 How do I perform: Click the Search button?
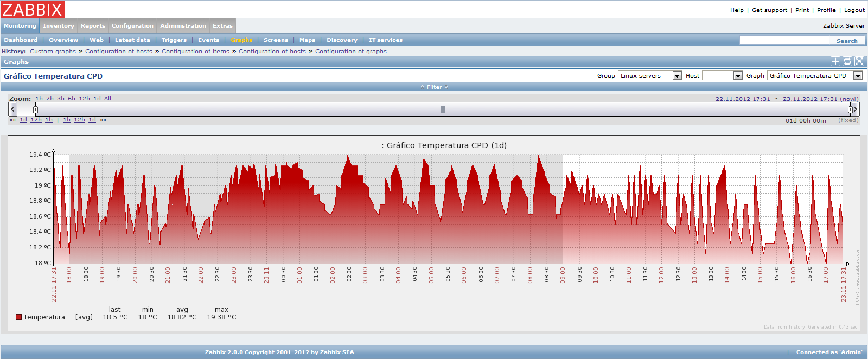tap(847, 41)
